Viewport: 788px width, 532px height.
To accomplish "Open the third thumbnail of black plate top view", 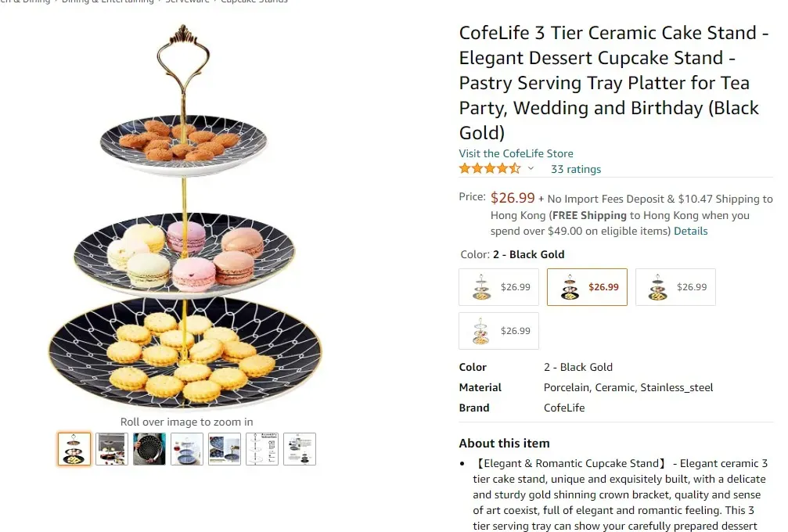I will click(149, 448).
